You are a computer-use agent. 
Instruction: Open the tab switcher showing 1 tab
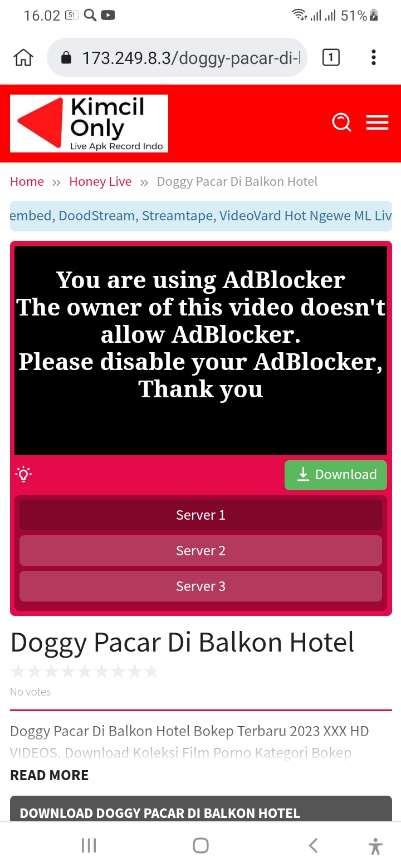pos(331,57)
